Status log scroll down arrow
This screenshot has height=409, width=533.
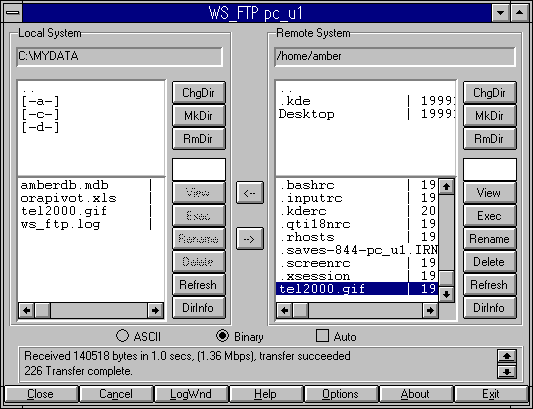point(506,372)
